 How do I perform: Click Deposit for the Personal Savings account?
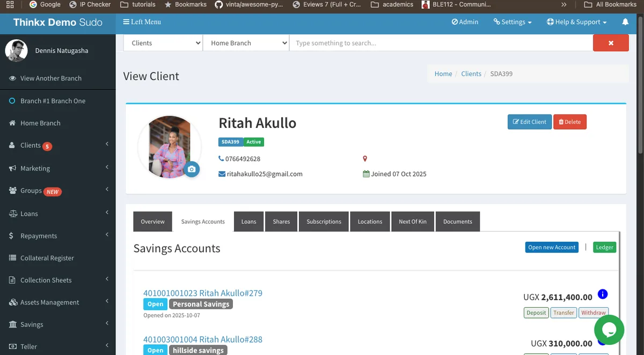(536, 313)
